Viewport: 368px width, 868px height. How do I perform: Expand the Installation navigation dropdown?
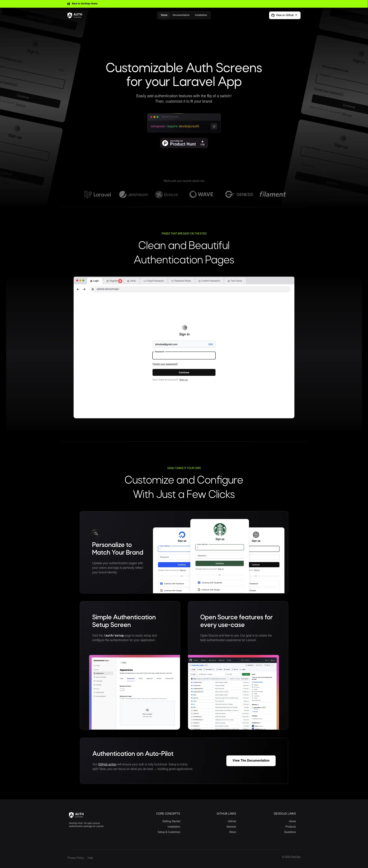(201, 15)
